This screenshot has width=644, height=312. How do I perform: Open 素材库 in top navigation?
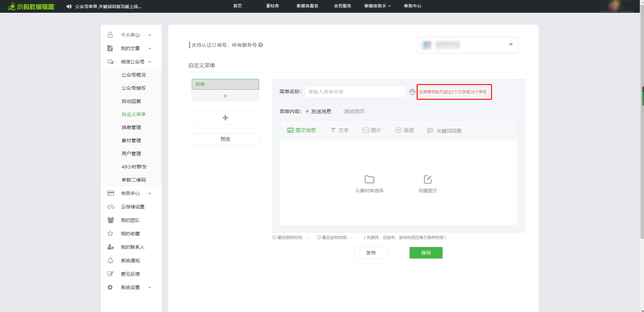[273, 6]
